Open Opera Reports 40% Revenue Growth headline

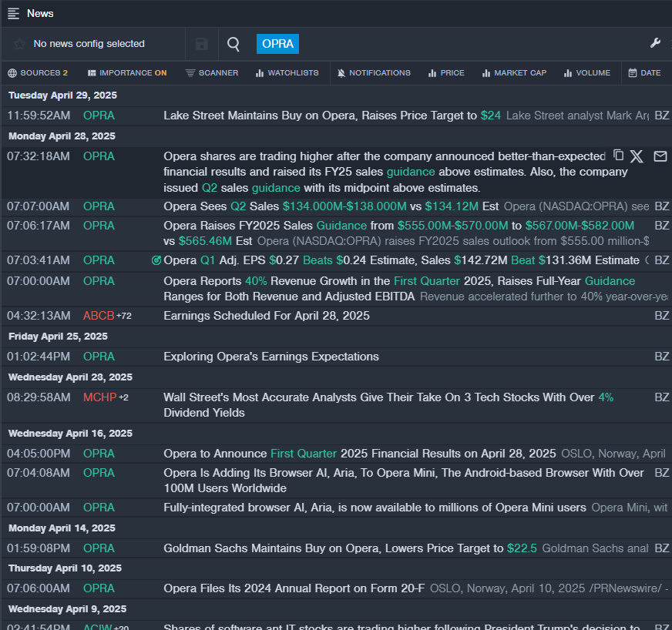(x=399, y=289)
